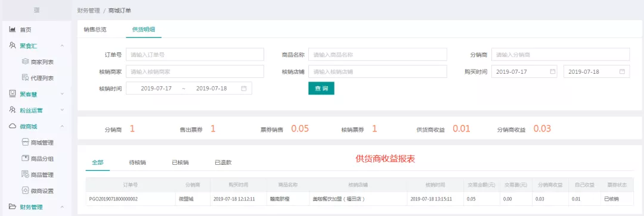Click the 财务管理 folder icon
644x216 pixels.
[x=13, y=206]
